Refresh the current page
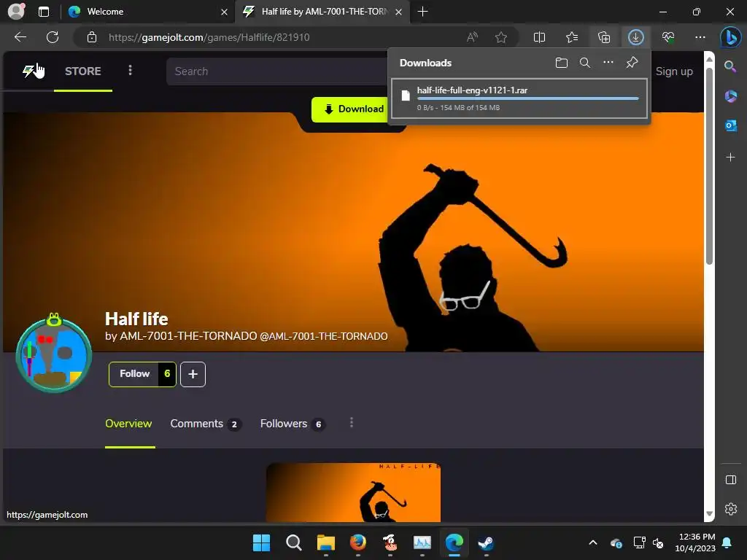747x560 pixels. pos(53,37)
